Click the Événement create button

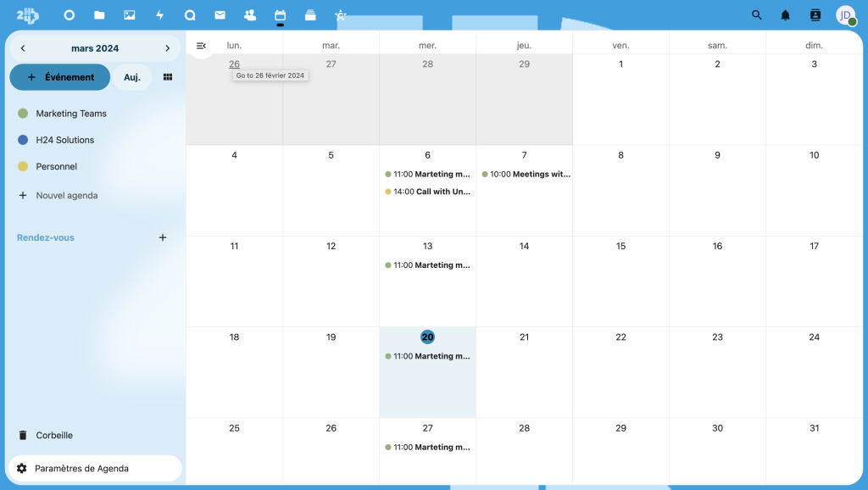click(x=60, y=77)
